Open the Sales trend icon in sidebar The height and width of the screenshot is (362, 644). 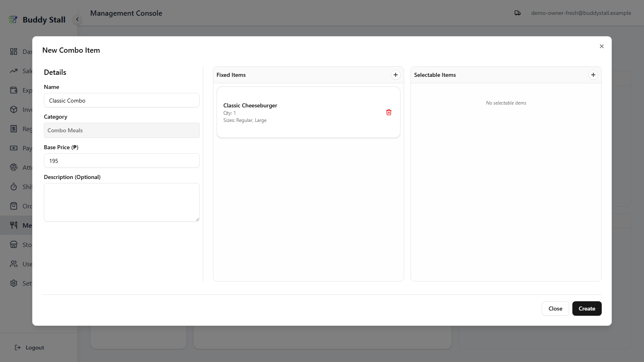14,71
